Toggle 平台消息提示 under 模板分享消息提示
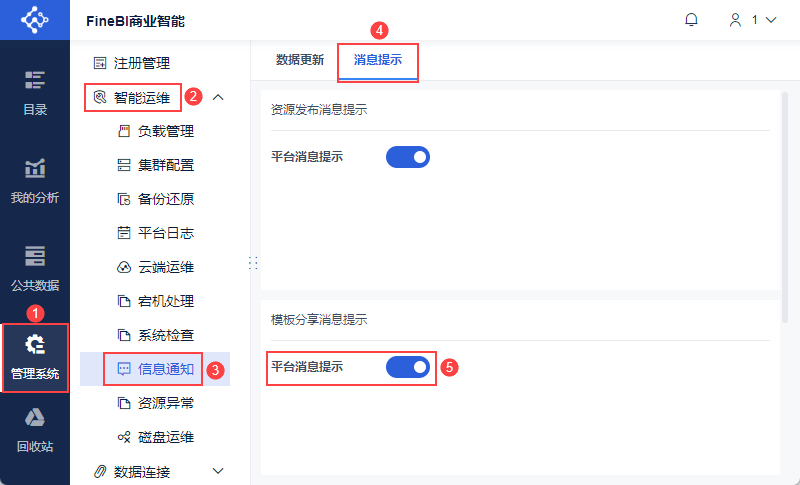The width and height of the screenshot is (800, 485). (x=408, y=367)
